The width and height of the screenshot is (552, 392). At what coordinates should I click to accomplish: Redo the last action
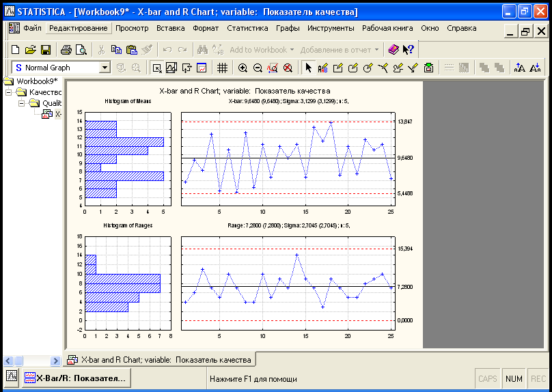coord(182,50)
